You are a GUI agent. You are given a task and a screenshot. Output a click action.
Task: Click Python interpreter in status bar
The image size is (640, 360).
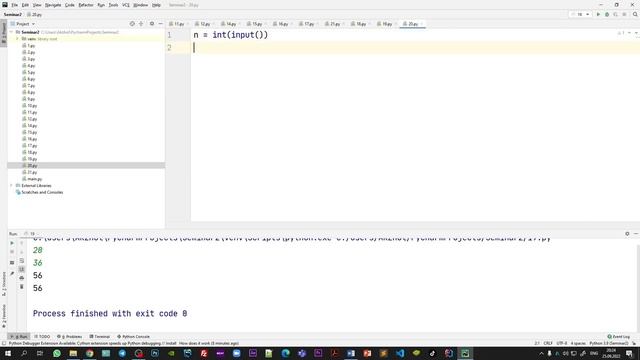pyautogui.click(x=609, y=343)
